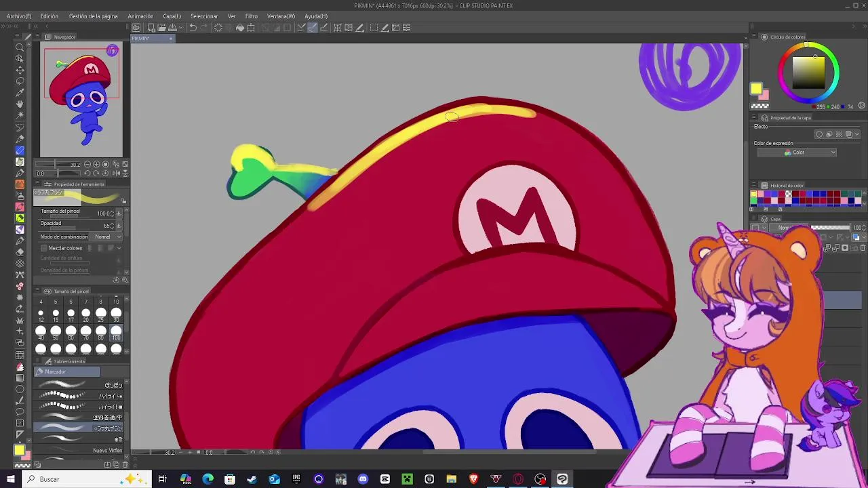Image resolution: width=868 pixels, height=488 pixels.
Task: Click the Clear layer sunburst icon
Action: [218, 28]
